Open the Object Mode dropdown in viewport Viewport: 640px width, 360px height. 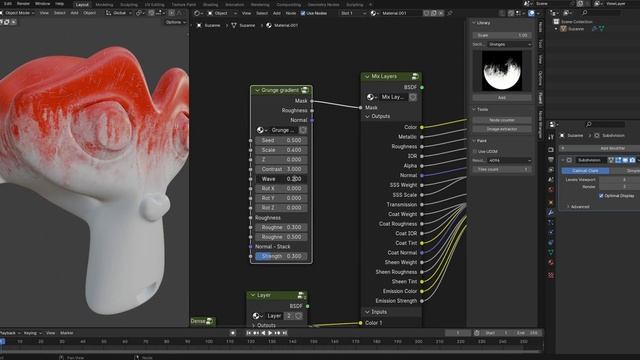coord(17,13)
